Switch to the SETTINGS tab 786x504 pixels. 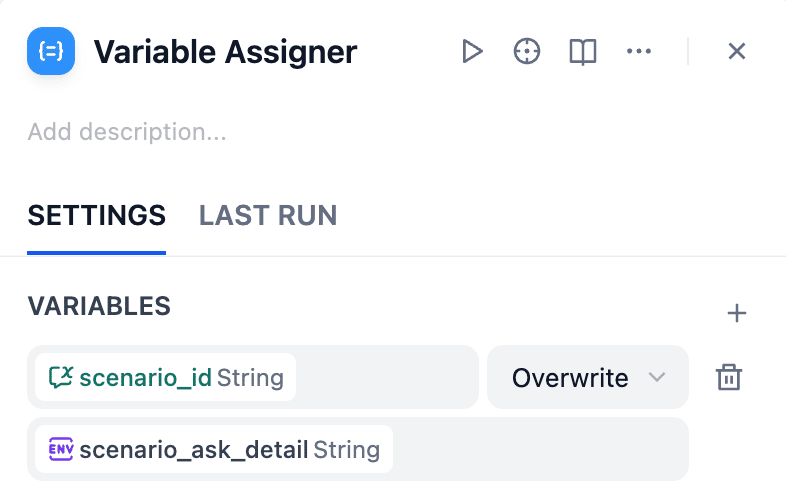[96, 215]
